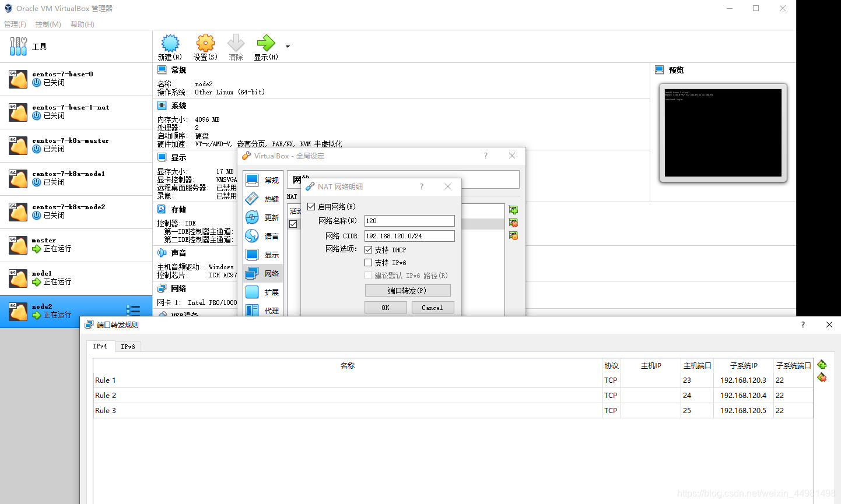Select 常规 category in global settings
Viewport: 841px width, 504px height.
[x=262, y=180]
